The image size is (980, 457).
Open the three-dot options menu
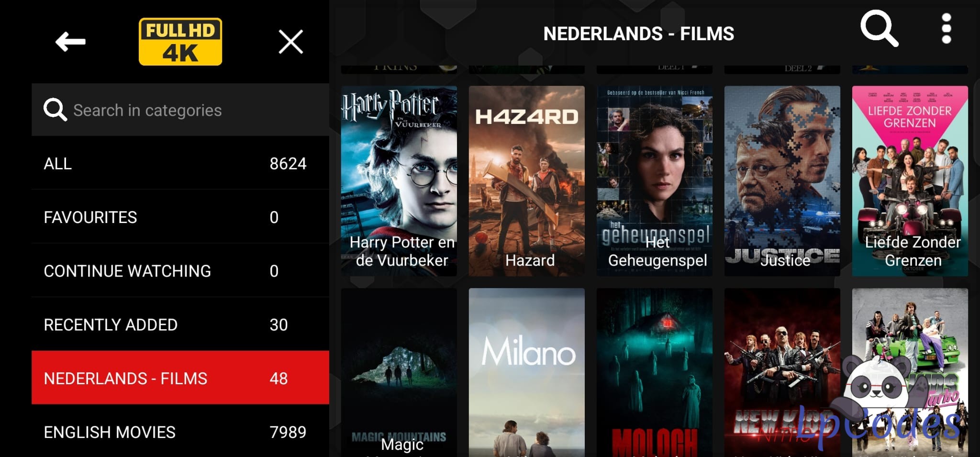coord(946,29)
